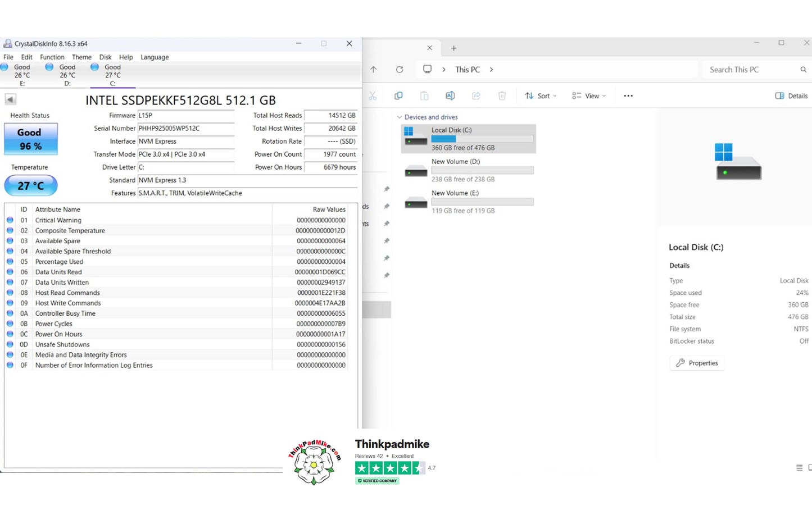Image resolution: width=812 pixels, height=510 pixels.
Task: Click the Serial Number field
Action: [x=185, y=128]
